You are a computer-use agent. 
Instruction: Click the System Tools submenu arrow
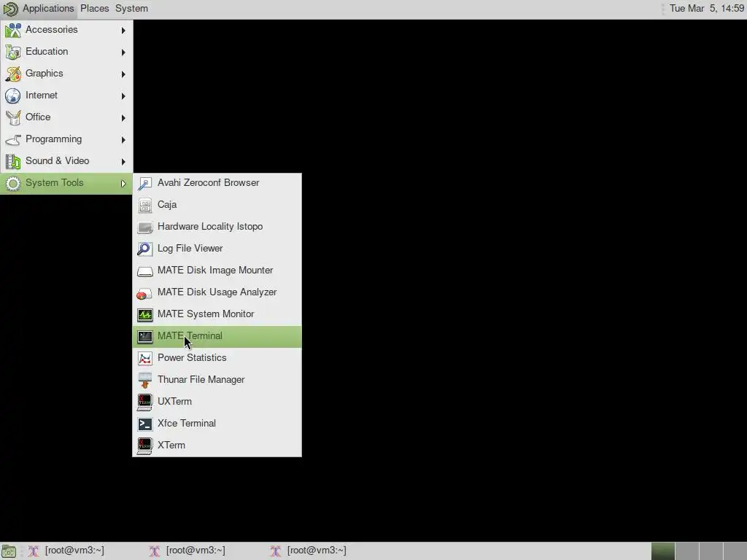point(123,183)
